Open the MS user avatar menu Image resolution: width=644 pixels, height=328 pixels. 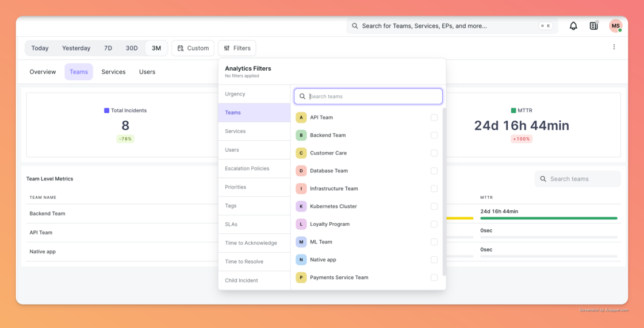coord(615,26)
